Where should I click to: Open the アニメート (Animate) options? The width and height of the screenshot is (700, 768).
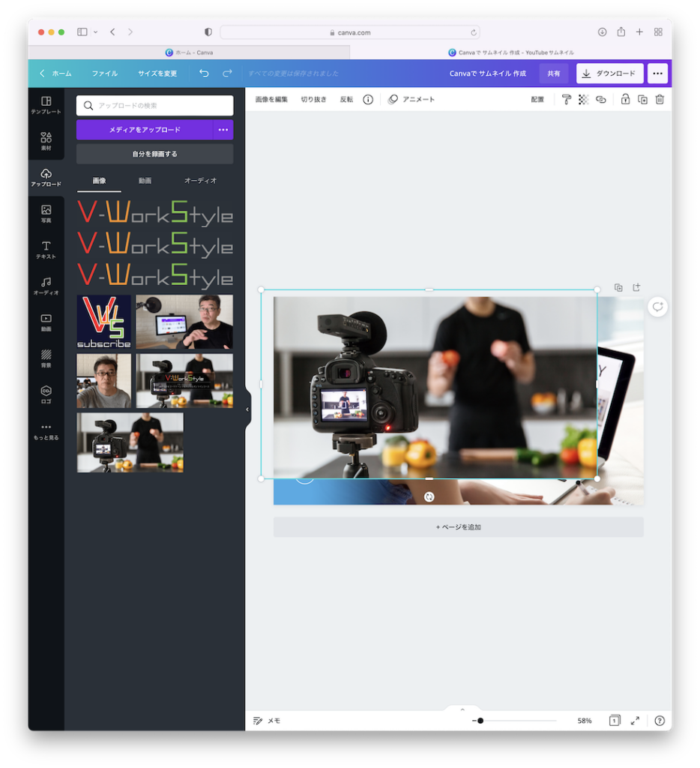click(411, 99)
